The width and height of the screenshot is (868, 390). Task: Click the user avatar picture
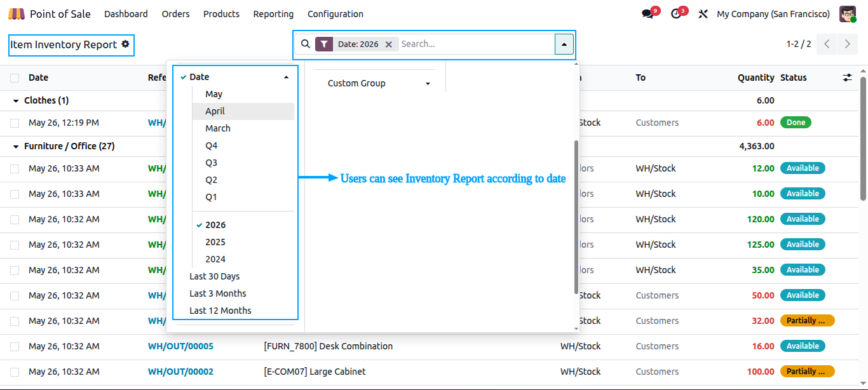point(848,14)
